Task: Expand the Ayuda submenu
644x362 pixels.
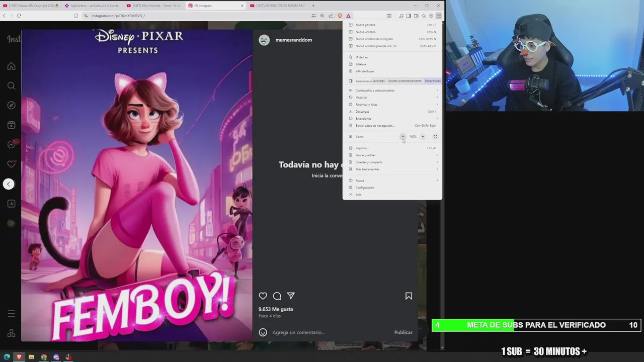Action: (x=392, y=180)
